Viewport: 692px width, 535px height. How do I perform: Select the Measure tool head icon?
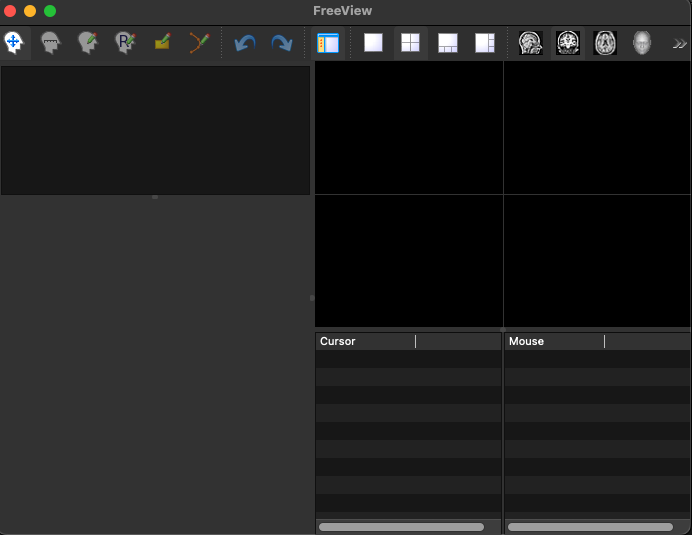pos(50,43)
